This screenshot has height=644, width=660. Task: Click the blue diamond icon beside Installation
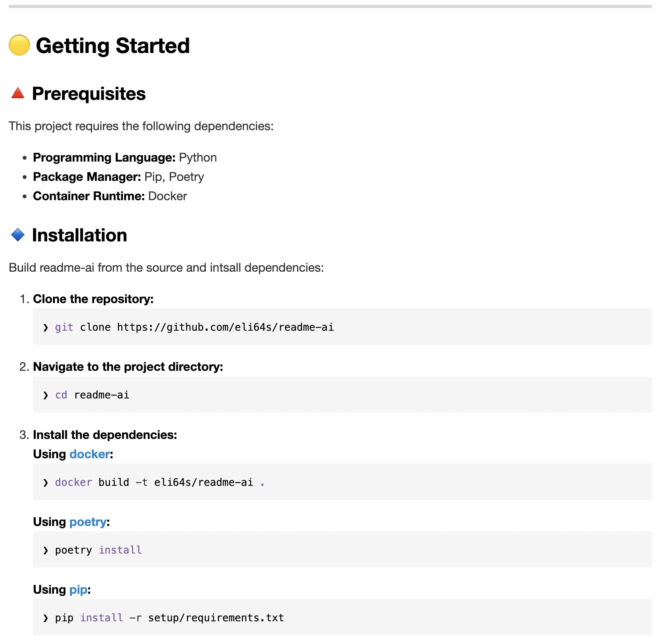[18, 235]
